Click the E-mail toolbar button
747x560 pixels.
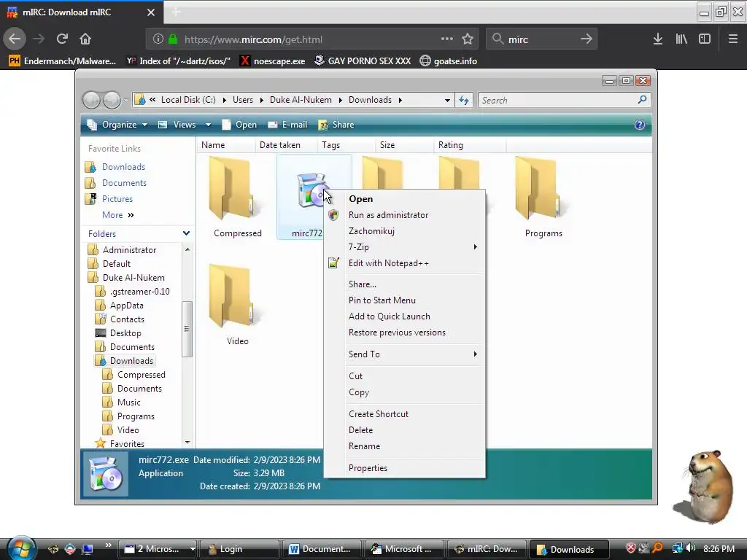[x=287, y=125]
